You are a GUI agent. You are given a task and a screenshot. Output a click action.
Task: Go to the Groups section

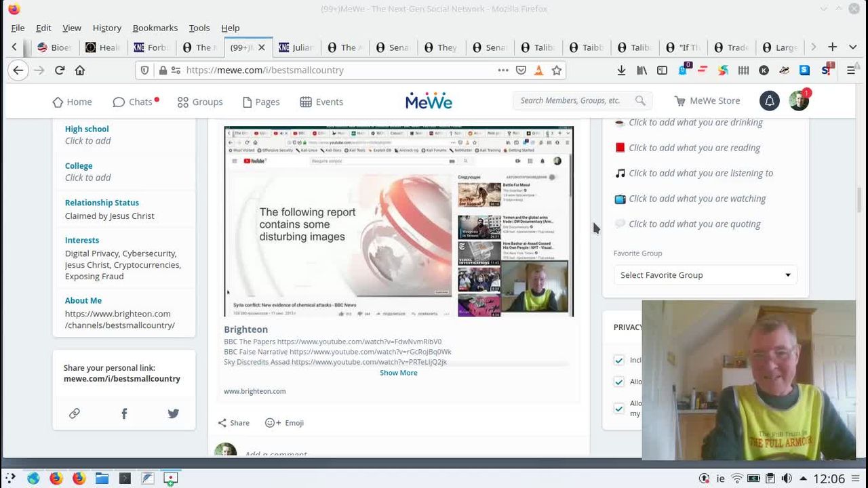tap(200, 102)
